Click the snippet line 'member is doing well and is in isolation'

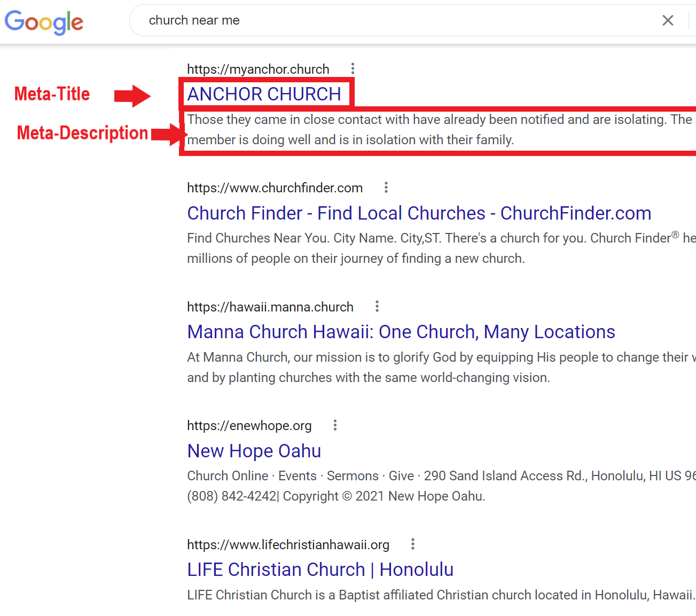[x=350, y=140]
